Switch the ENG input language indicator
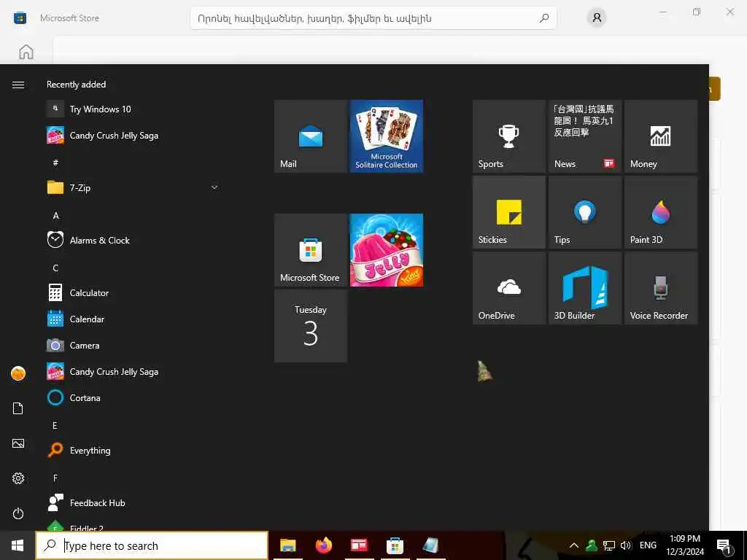747x560 pixels. click(x=648, y=545)
